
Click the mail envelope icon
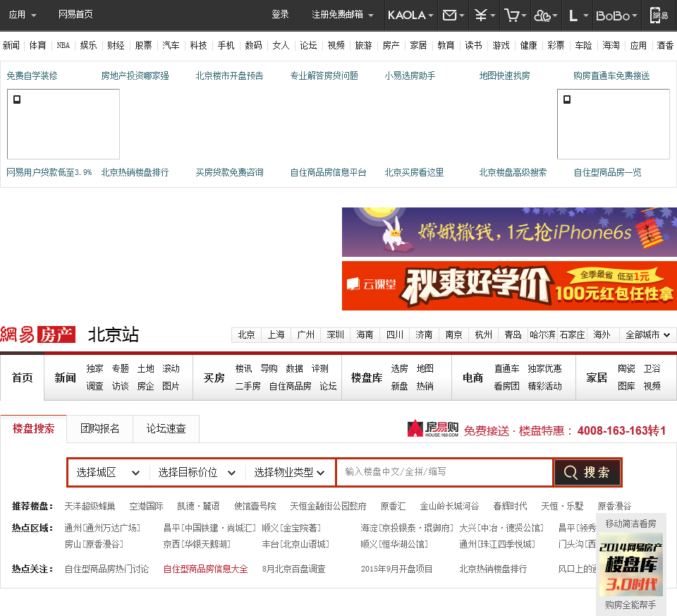(x=449, y=15)
